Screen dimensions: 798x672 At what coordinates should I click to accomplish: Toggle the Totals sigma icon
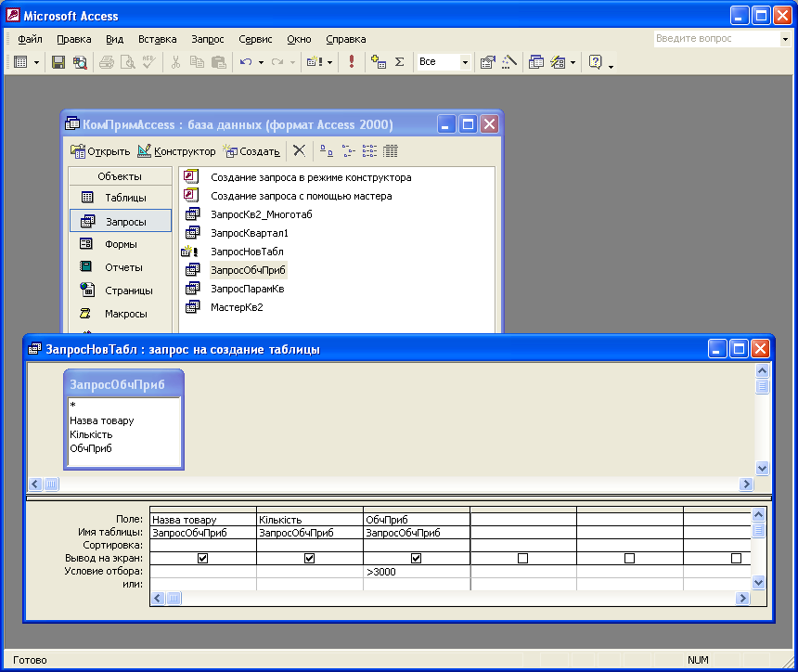[x=400, y=62]
